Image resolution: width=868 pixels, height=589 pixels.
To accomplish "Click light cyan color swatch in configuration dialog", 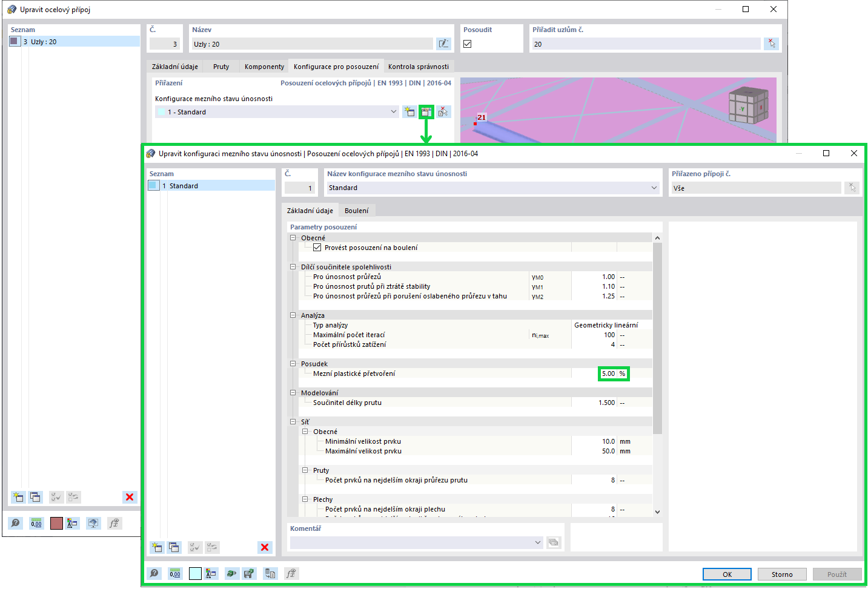I will coord(195,573).
